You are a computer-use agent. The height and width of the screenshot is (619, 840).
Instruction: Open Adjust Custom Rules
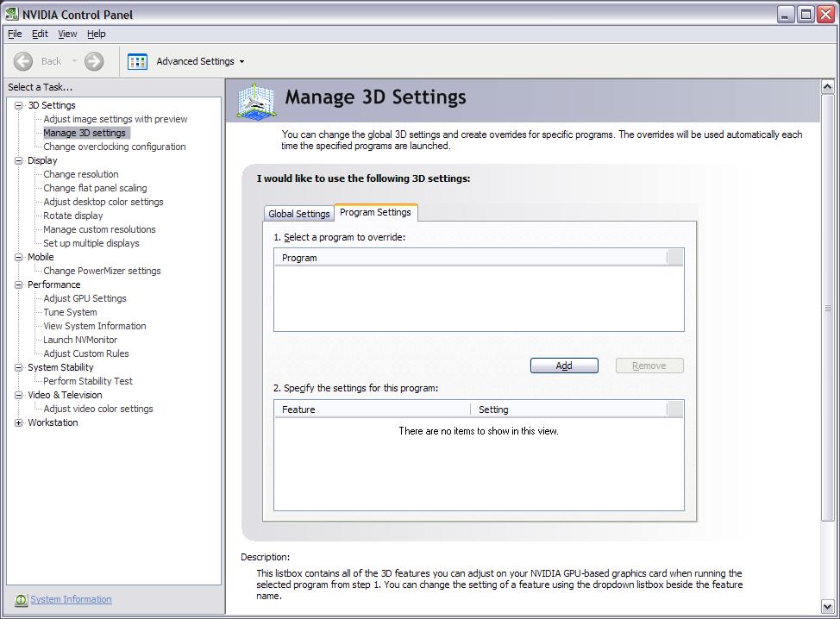pos(85,353)
